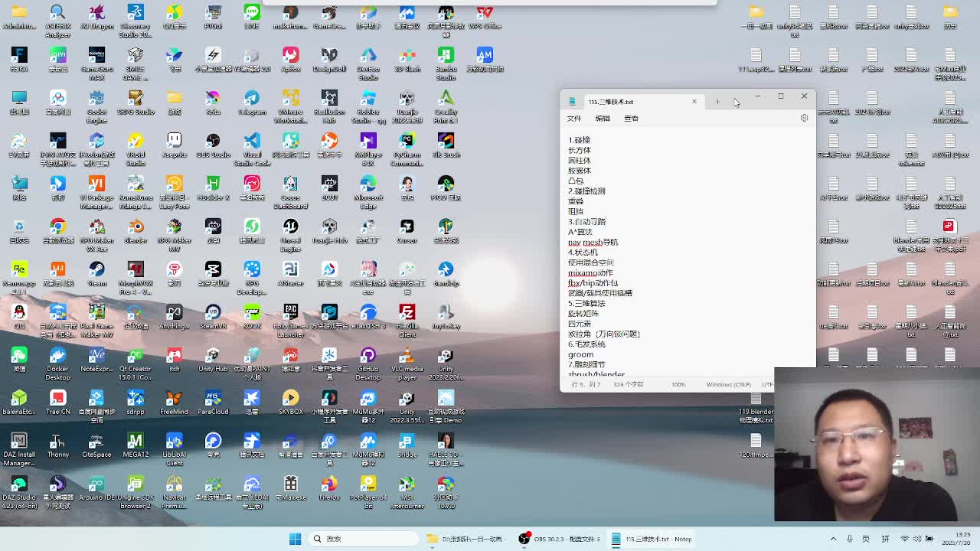980x551 pixels.
Task: Click the microphone icon in system tray
Action: [849, 539]
